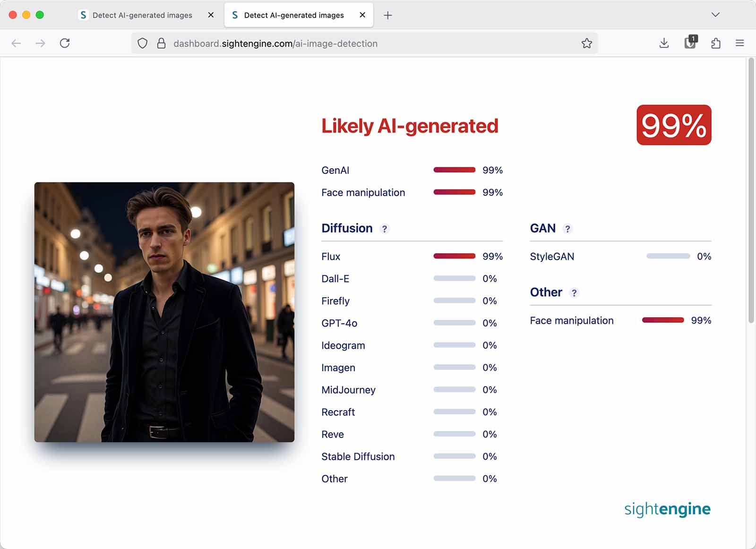Image resolution: width=756 pixels, height=549 pixels.
Task: Close the first browser tab
Action: pos(211,15)
